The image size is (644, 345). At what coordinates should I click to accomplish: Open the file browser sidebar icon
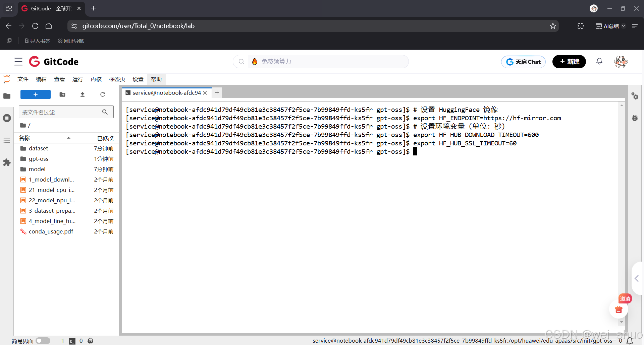pos(7,96)
